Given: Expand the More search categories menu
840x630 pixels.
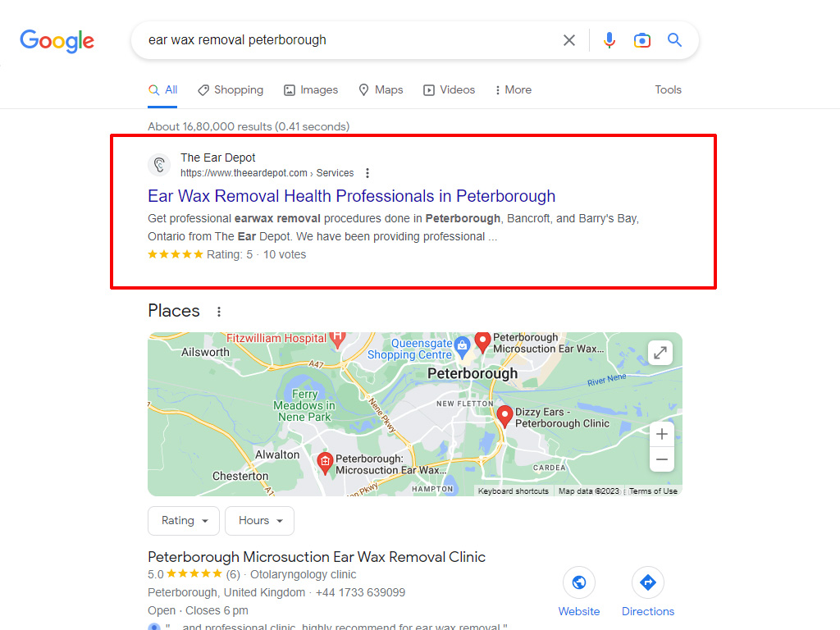Looking at the screenshot, I should (x=514, y=90).
